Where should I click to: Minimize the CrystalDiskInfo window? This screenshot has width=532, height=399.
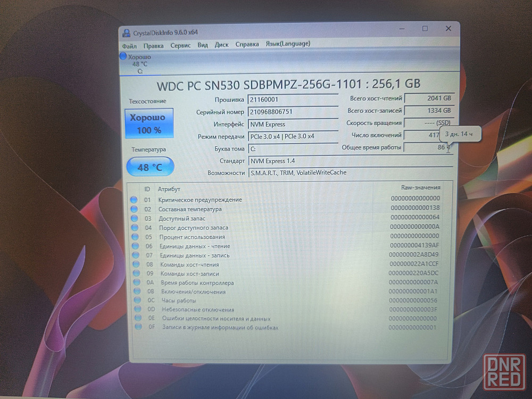[x=402, y=29]
